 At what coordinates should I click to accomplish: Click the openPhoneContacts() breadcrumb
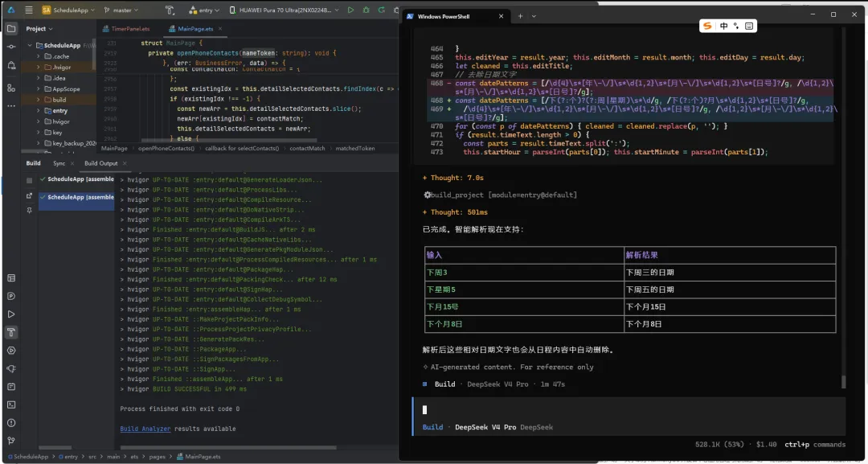(166, 149)
